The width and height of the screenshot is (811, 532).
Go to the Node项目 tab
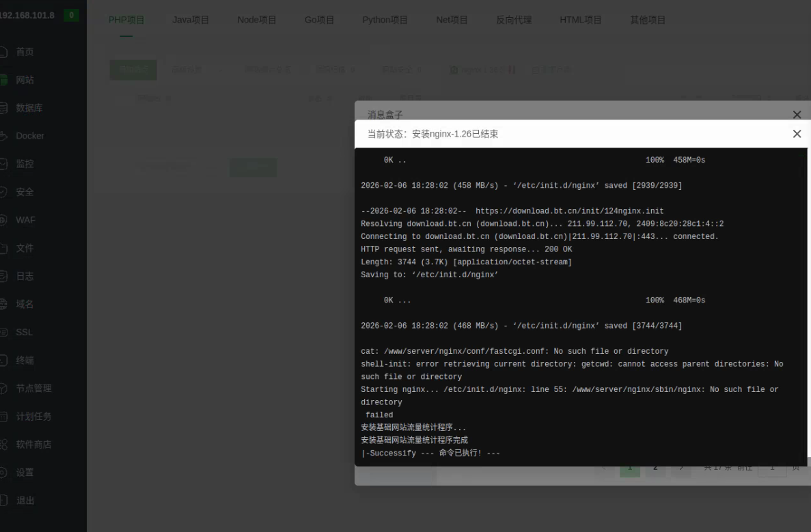pyautogui.click(x=257, y=20)
